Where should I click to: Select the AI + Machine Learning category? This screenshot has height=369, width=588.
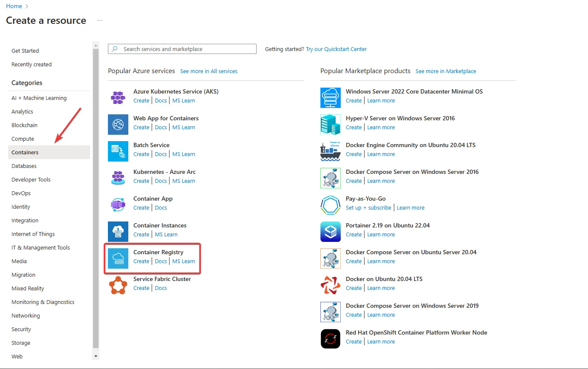tap(49, 98)
